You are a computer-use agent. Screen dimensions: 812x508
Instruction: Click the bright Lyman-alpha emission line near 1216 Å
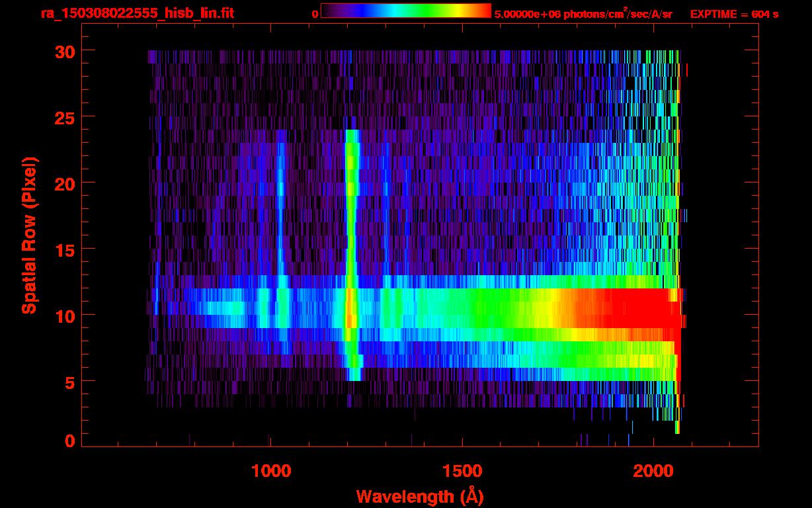(352, 255)
